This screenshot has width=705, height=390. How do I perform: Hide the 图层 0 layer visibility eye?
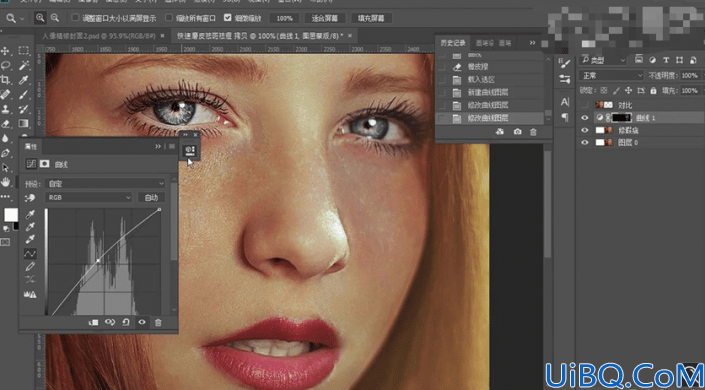pos(585,142)
